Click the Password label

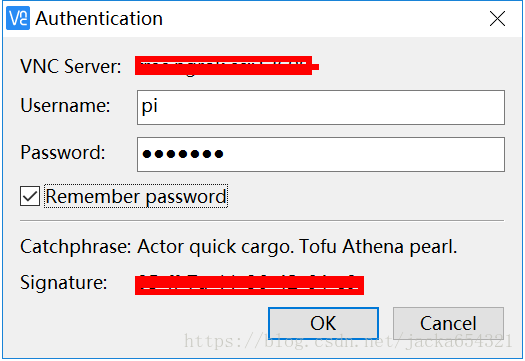tap(63, 152)
